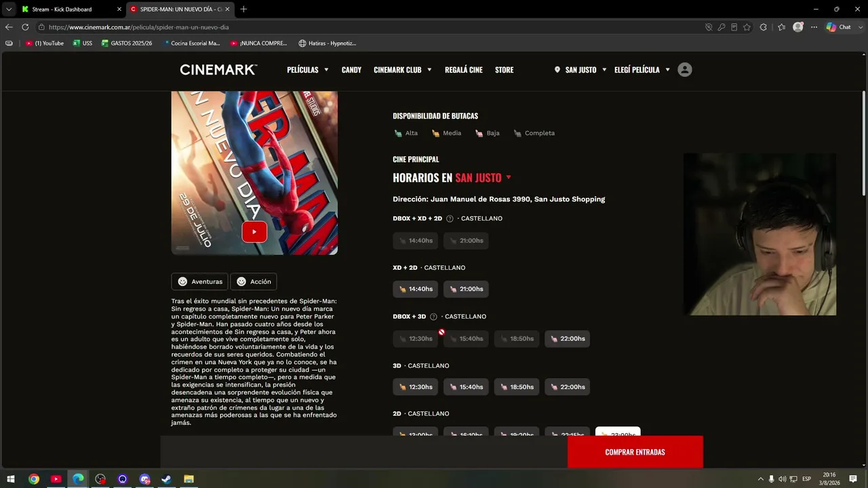Add this page to favorites
Viewport: 868px width, 488px height.
[x=747, y=27]
